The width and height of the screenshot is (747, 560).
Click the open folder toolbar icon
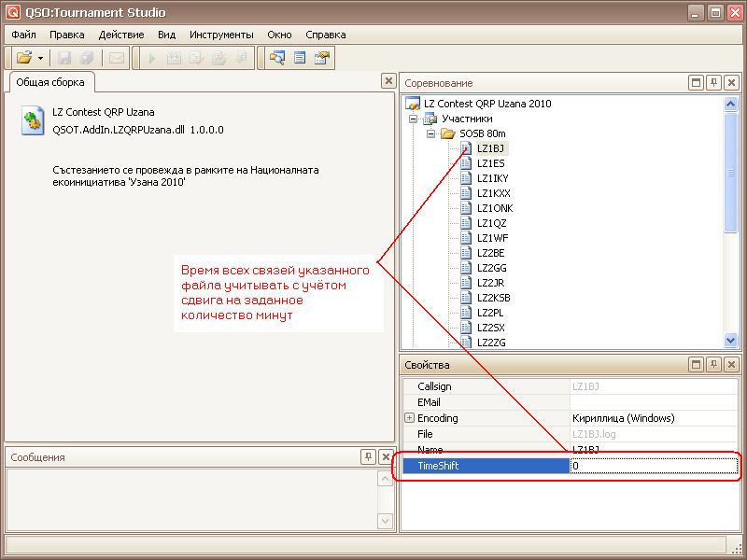(24, 58)
